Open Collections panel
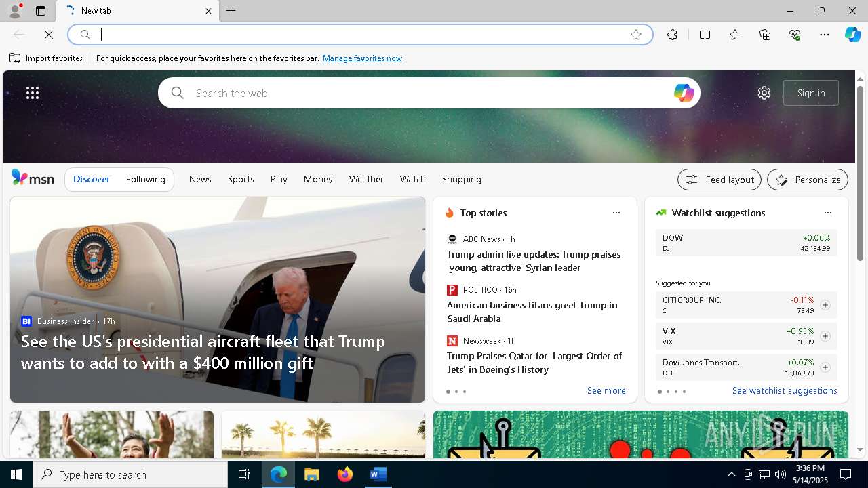 click(765, 35)
